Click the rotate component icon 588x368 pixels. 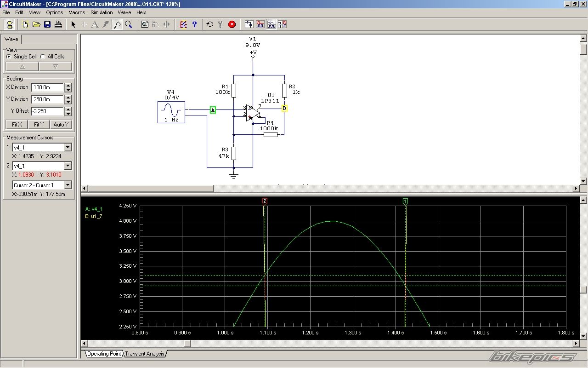point(156,24)
